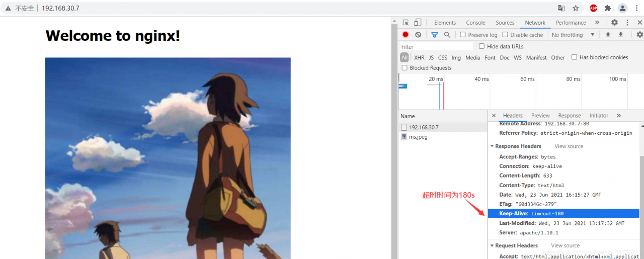Filter requests by JS
Viewport: 644px width, 259px height.
[431, 58]
